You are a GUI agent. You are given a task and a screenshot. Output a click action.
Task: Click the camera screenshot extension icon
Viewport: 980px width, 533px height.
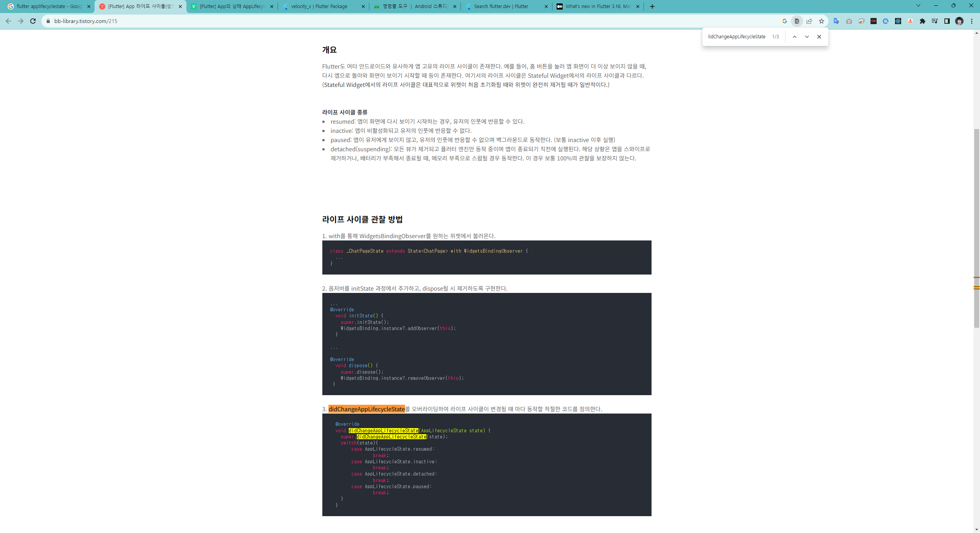[849, 21]
